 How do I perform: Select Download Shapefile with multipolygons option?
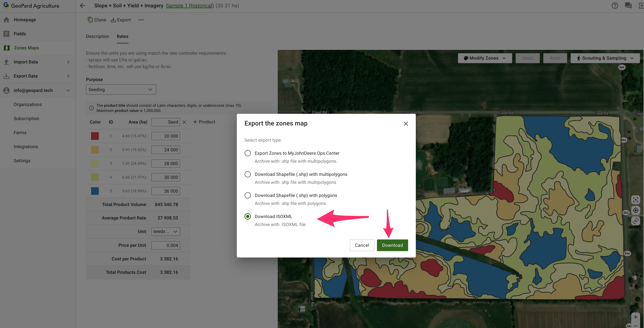[x=248, y=174]
